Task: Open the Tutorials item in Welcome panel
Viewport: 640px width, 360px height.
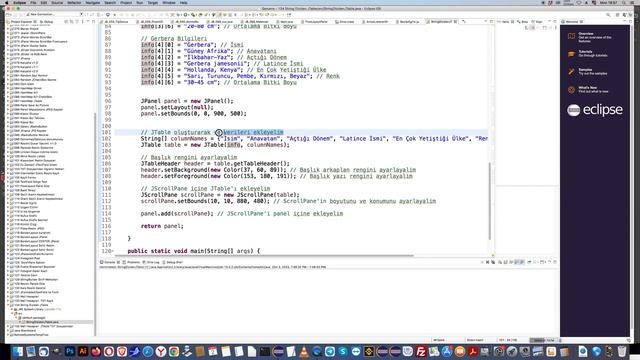Action: click(x=588, y=53)
